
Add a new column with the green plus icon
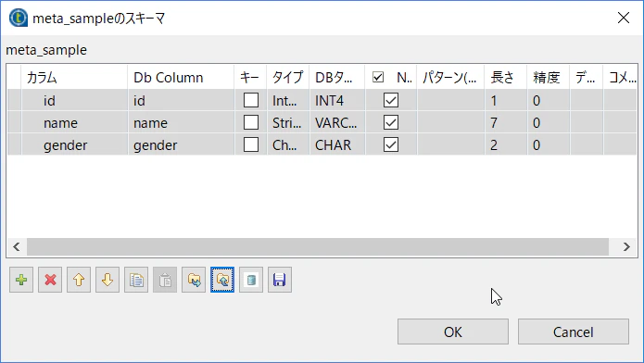pos(21,280)
